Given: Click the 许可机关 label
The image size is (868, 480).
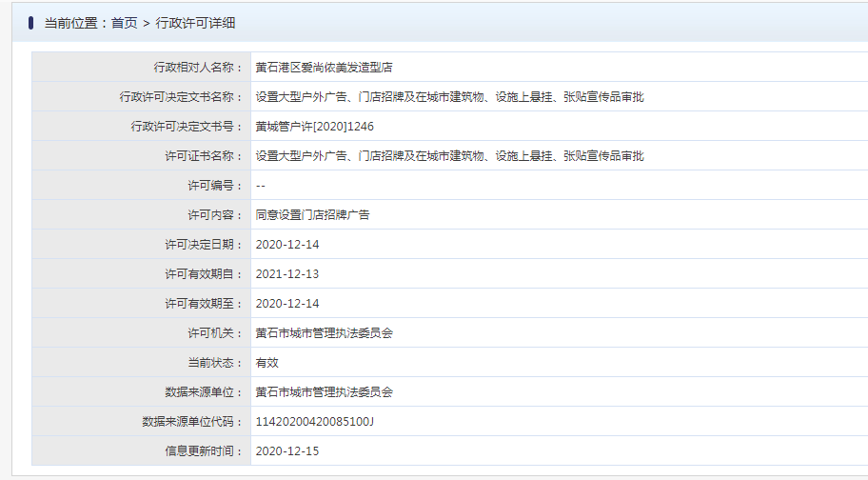Looking at the screenshot, I should pos(215,333).
